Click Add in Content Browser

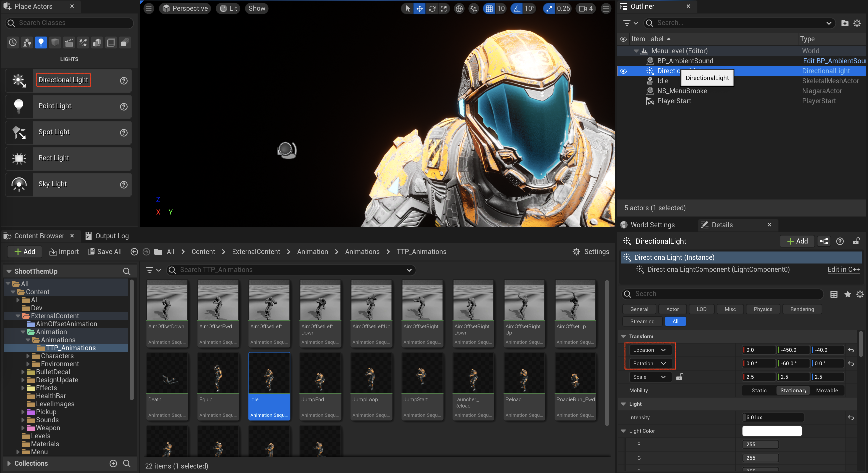[x=25, y=251]
